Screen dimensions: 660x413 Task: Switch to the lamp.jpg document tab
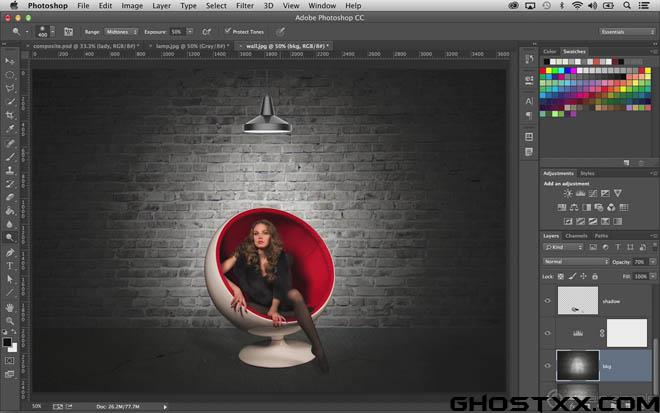(x=192, y=46)
